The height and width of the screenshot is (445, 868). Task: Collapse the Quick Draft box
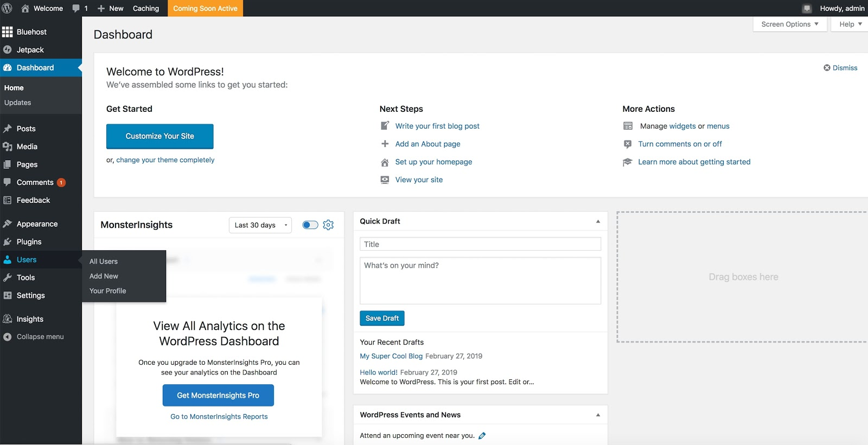click(x=598, y=221)
